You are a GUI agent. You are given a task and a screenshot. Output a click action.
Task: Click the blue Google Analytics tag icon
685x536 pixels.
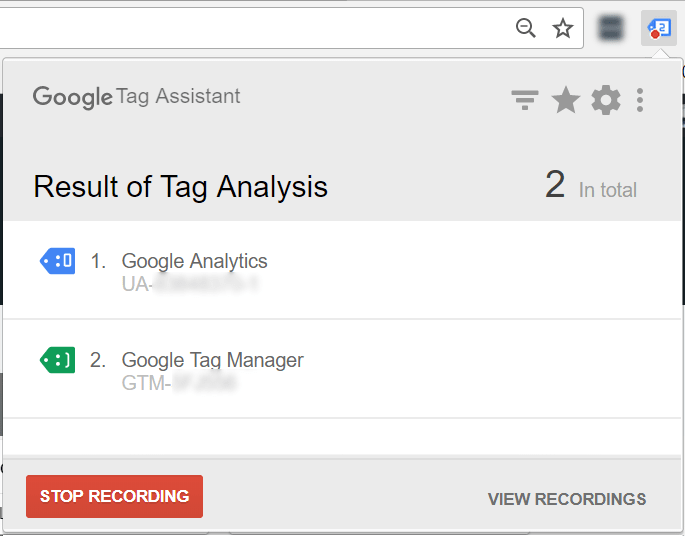coord(57,261)
